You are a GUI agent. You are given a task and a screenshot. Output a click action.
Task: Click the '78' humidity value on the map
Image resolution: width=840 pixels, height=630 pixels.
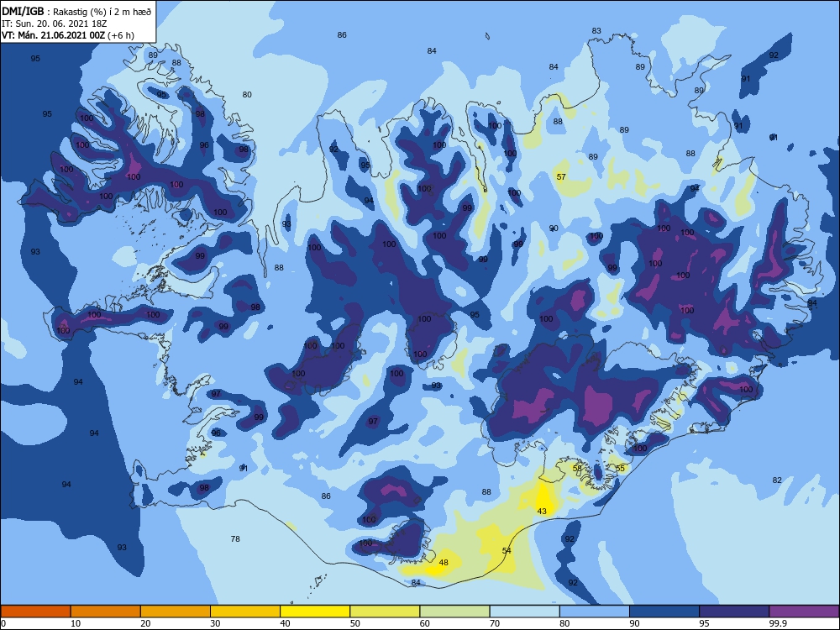[x=235, y=539]
